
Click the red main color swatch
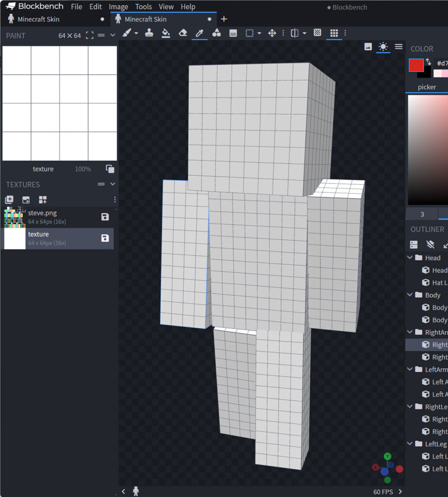click(416, 65)
